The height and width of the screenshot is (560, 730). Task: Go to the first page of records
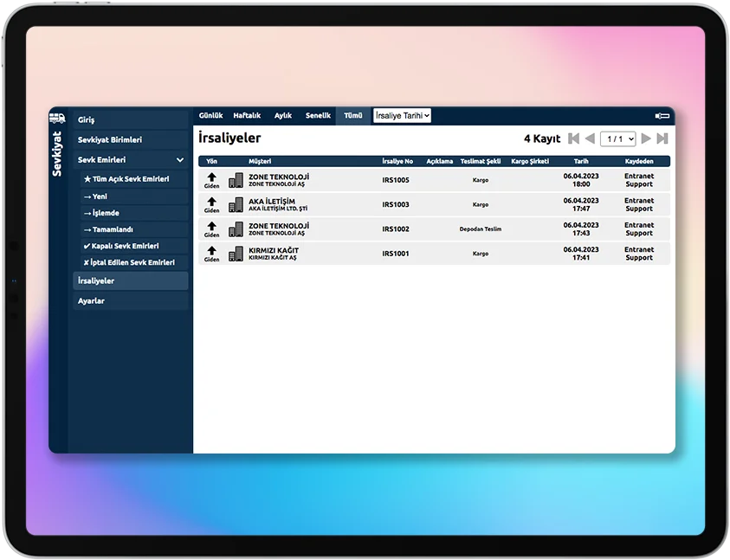tap(574, 138)
